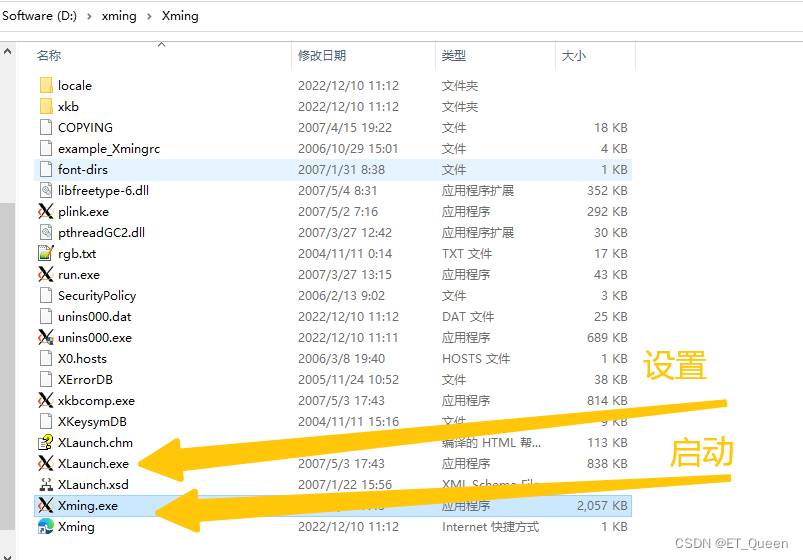The image size is (803, 560).
Task: Click the example_Xmingrc file icon
Action: [46, 149]
